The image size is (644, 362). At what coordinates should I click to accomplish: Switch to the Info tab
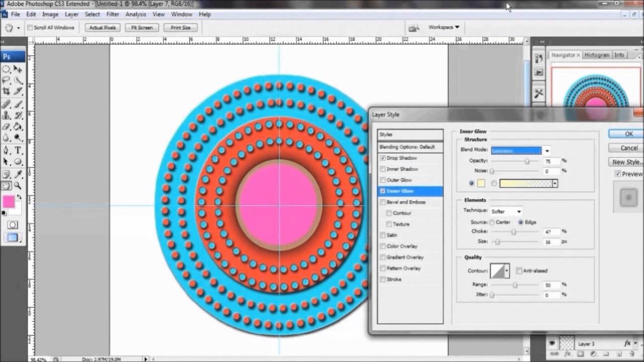(619, 55)
